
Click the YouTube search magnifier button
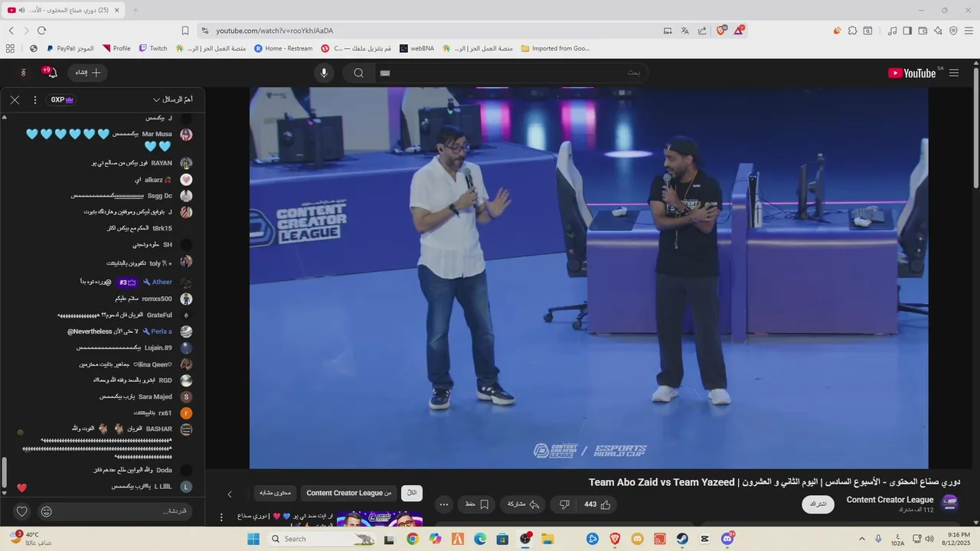(358, 73)
